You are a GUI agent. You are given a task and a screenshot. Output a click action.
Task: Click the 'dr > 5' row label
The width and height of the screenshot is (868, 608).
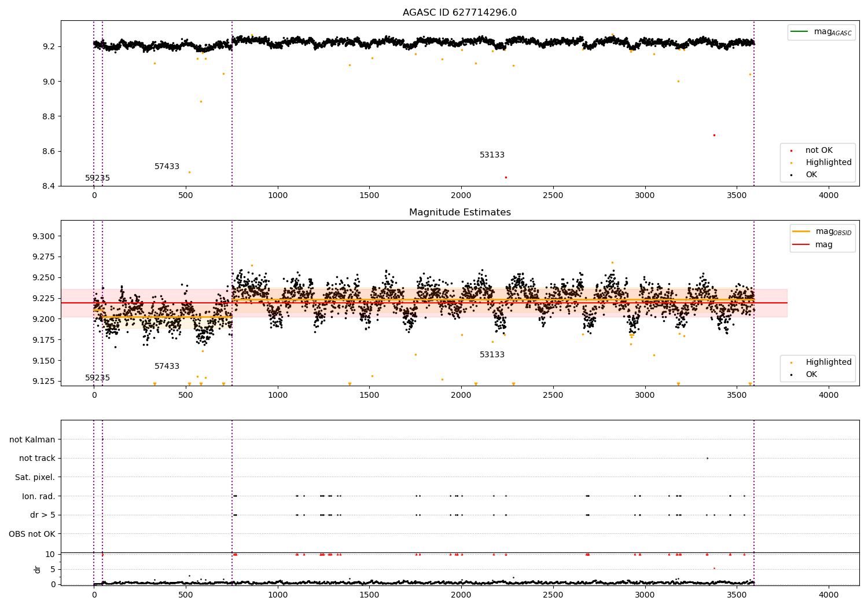[43, 515]
